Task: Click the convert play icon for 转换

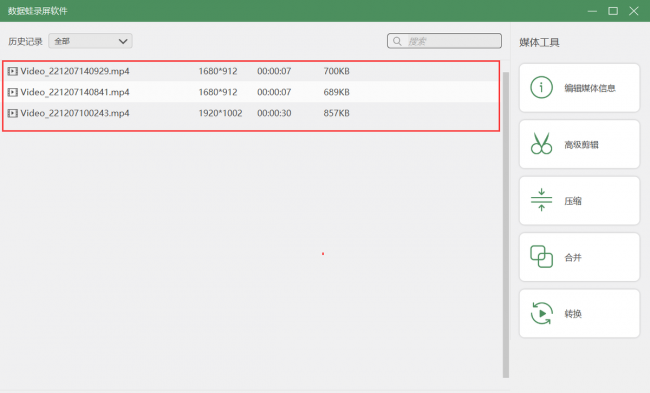Action: [541, 313]
